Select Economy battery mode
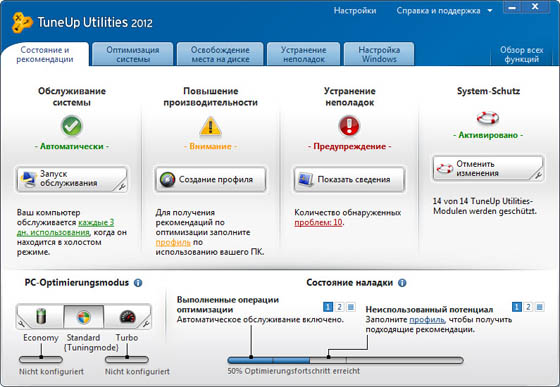This screenshot has width=560, height=387. (40, 317)
